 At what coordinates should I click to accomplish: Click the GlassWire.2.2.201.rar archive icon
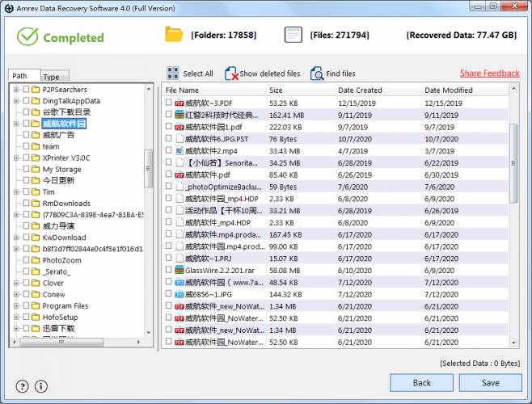point(179,270)
